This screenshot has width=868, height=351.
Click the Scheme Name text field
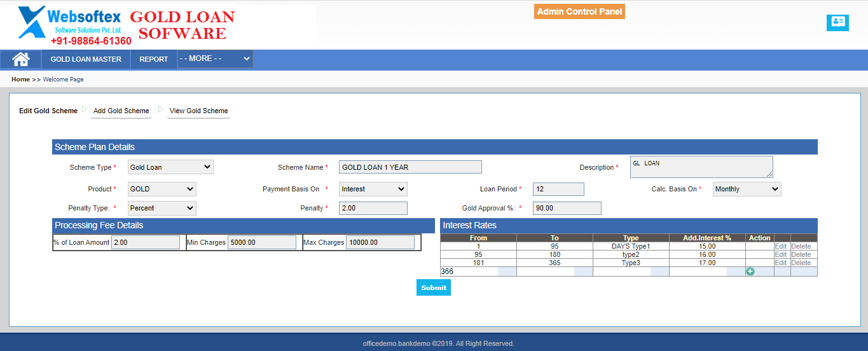pyautogui.click(x=410, y=167)
